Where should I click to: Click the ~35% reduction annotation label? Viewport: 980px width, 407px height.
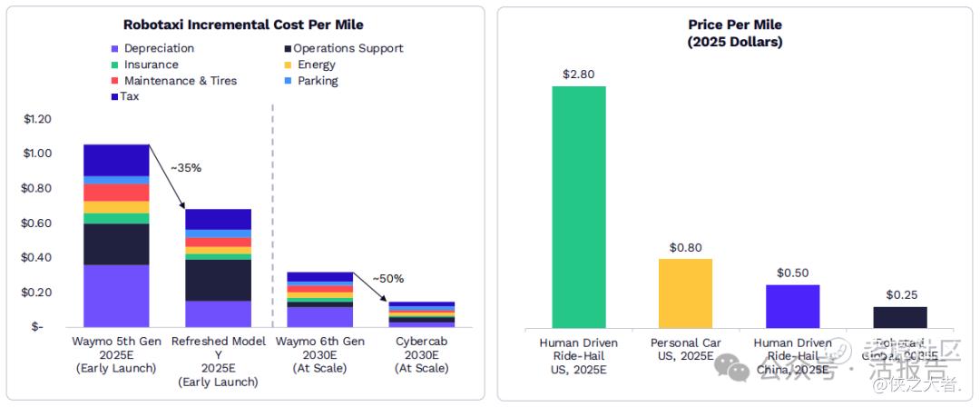pos(185,168)
